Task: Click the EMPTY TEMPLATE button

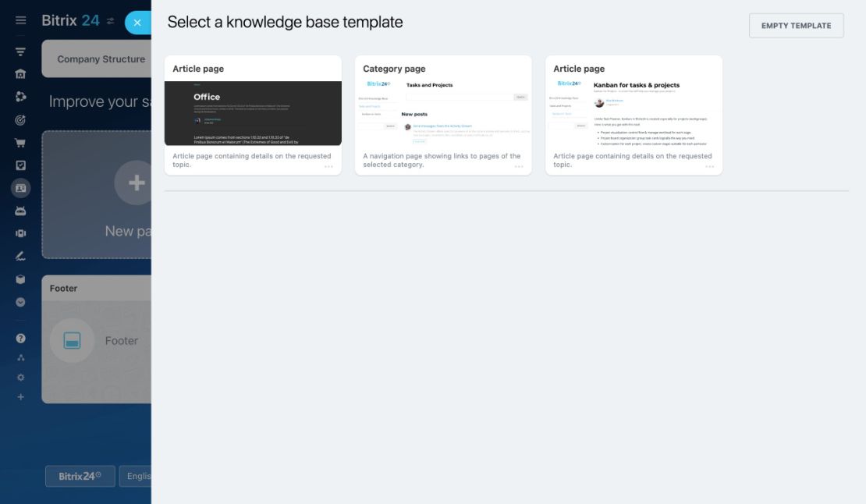Action: tap(796, 26)
